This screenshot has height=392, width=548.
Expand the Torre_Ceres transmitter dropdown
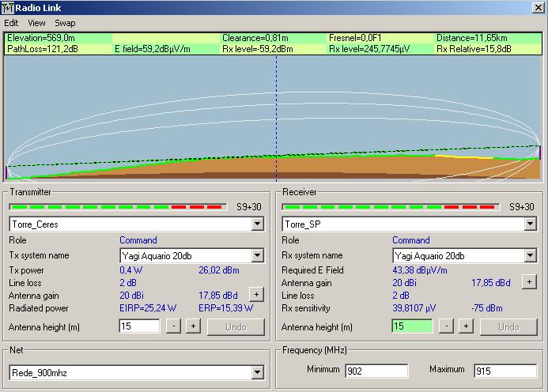(257, 224)
